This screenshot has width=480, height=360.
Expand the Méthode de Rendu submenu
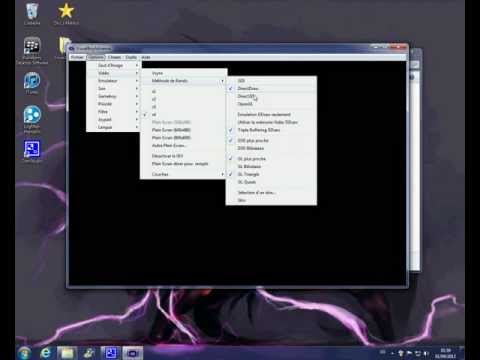click(183, 81)
